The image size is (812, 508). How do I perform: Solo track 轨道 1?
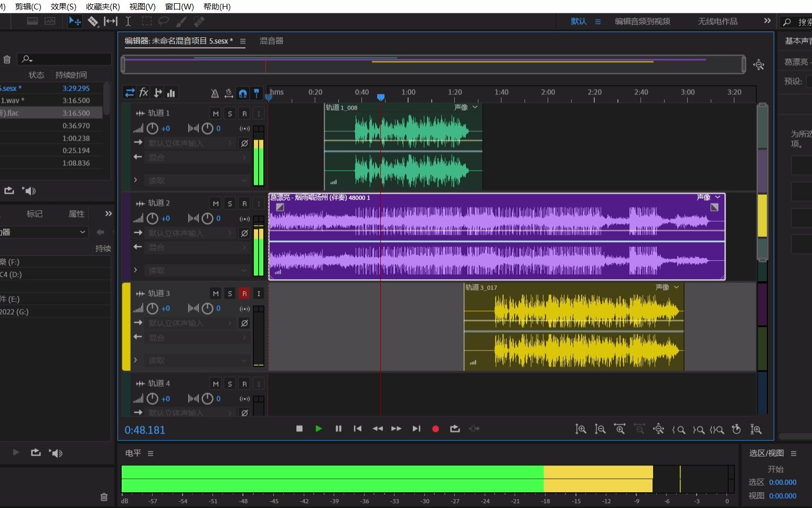point(230,113)
